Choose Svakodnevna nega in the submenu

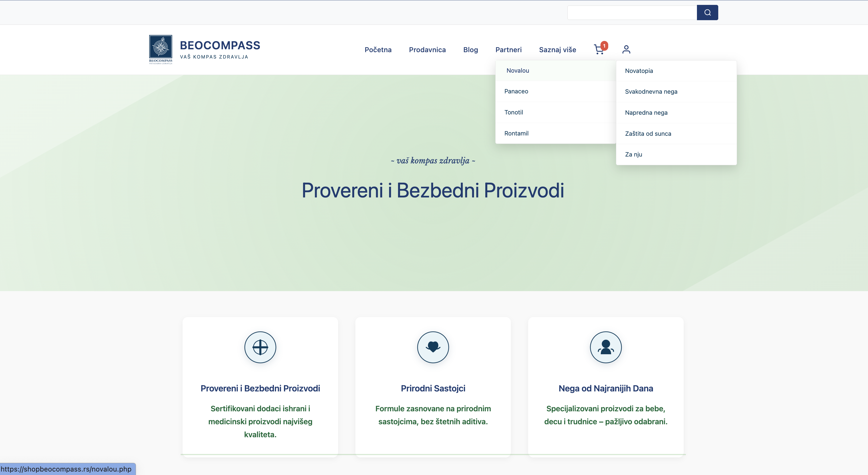676,92
